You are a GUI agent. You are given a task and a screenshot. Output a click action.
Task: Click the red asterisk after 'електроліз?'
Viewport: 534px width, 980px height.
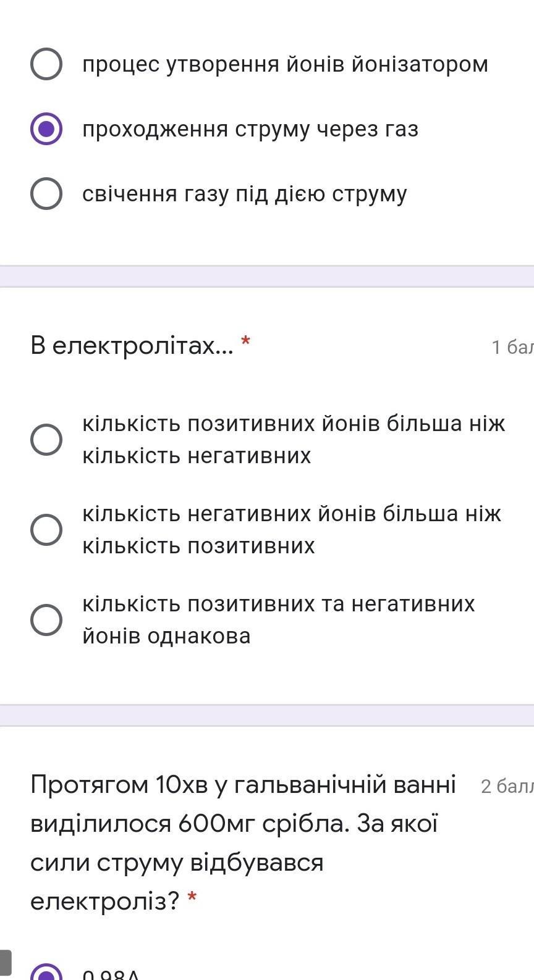[192, 898]
